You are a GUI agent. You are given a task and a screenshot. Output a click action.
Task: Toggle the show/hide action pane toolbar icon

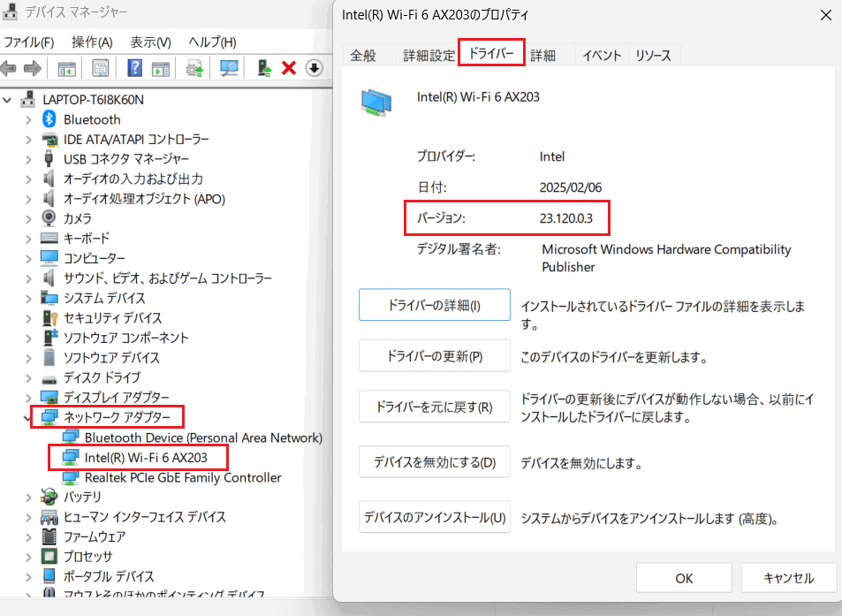[161, 68]
